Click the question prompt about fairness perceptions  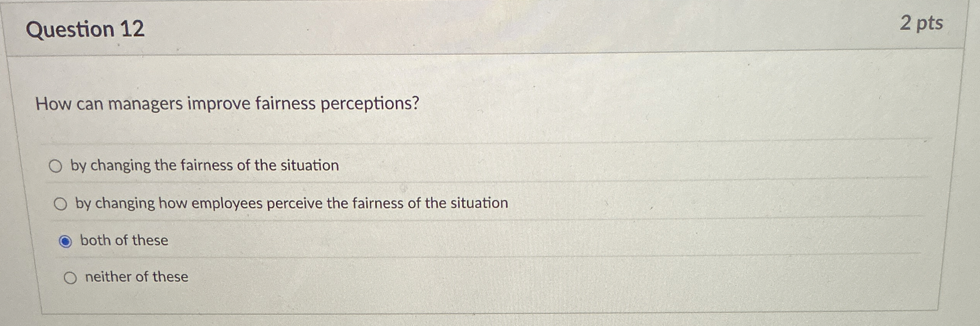point(227,104)
